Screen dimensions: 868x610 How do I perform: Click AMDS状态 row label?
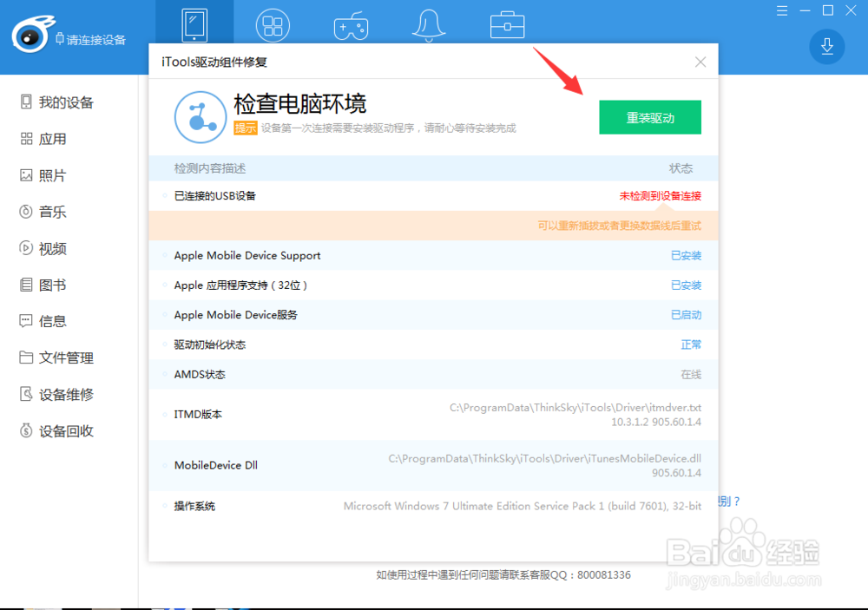200,375
